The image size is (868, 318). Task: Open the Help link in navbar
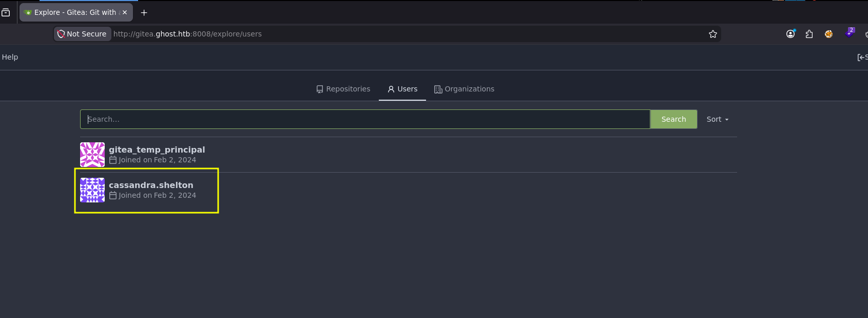click(10, 57)
